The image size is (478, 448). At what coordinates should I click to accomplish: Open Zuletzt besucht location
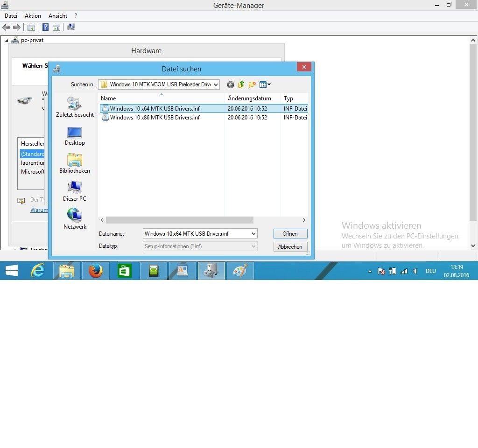point(75,107)
